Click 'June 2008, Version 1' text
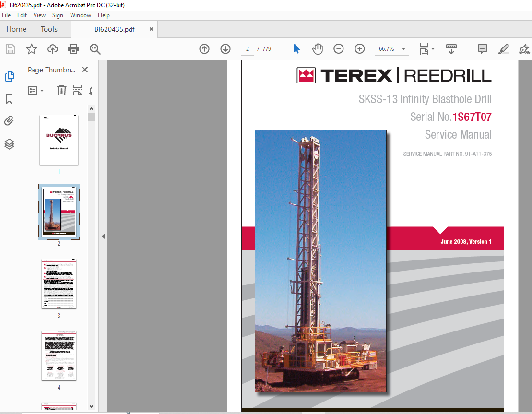532x414 pixels. click(466, 242)
